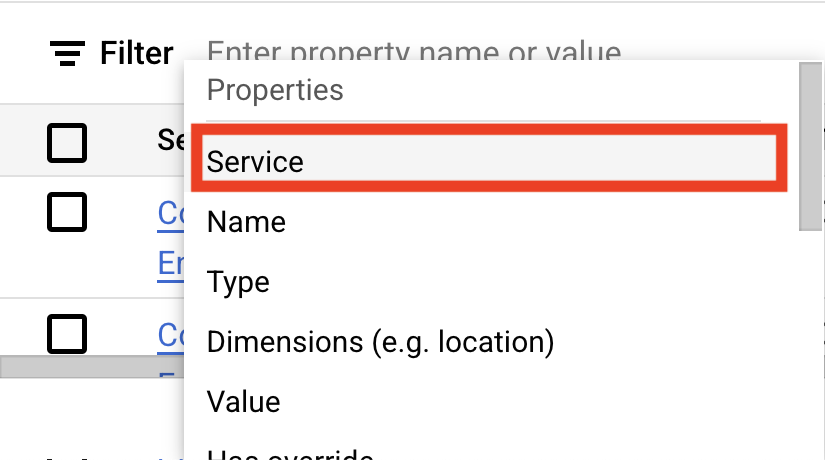
Task: Open the second row's lower partially hidden link
Action: [x=171, y=378]
